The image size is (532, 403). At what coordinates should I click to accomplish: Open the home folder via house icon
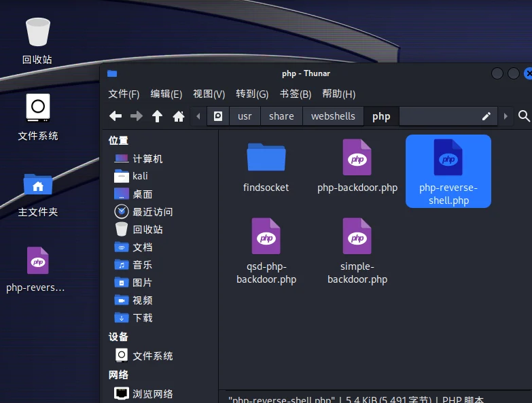[179, 116]
